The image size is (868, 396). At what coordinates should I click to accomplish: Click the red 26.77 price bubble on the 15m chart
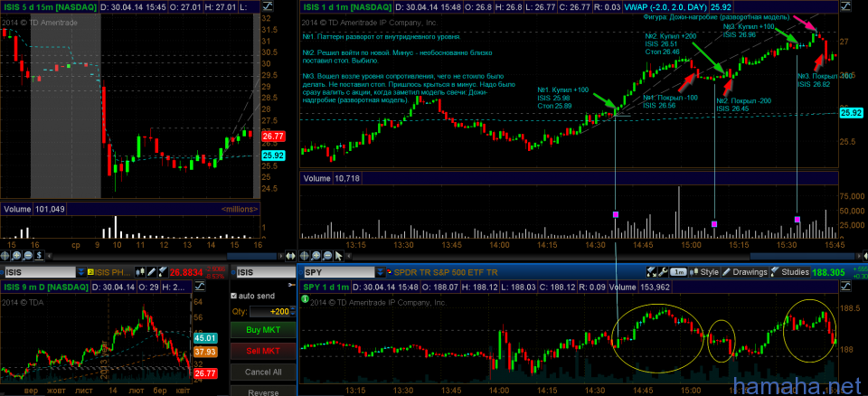coord(272,136)
